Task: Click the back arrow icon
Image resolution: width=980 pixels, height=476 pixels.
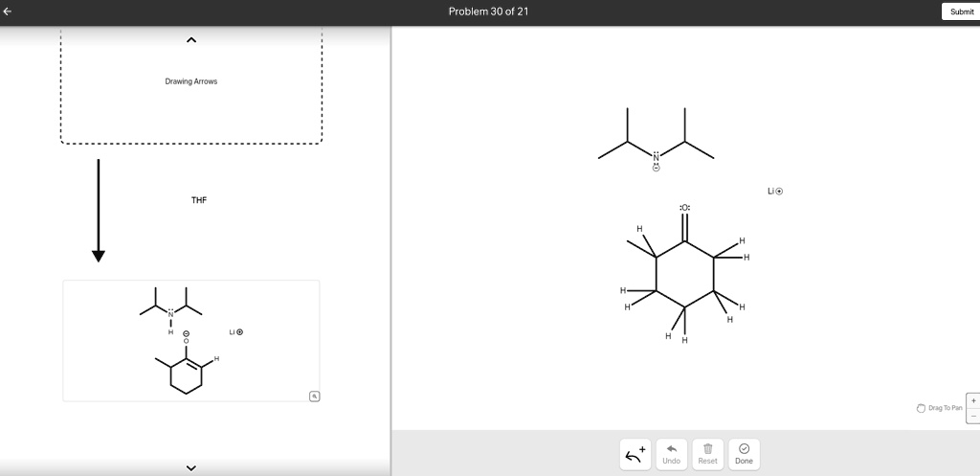Action: (x=8, y=11)
